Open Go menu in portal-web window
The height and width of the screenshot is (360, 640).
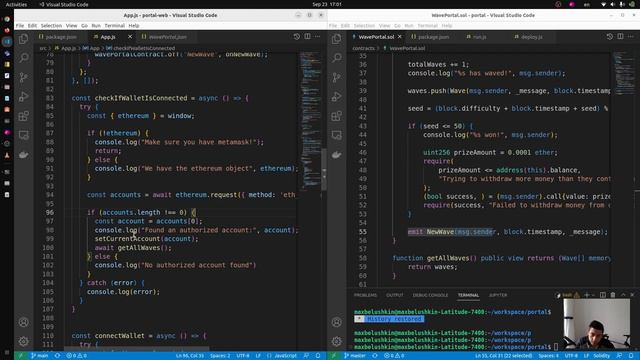[84, 25]
